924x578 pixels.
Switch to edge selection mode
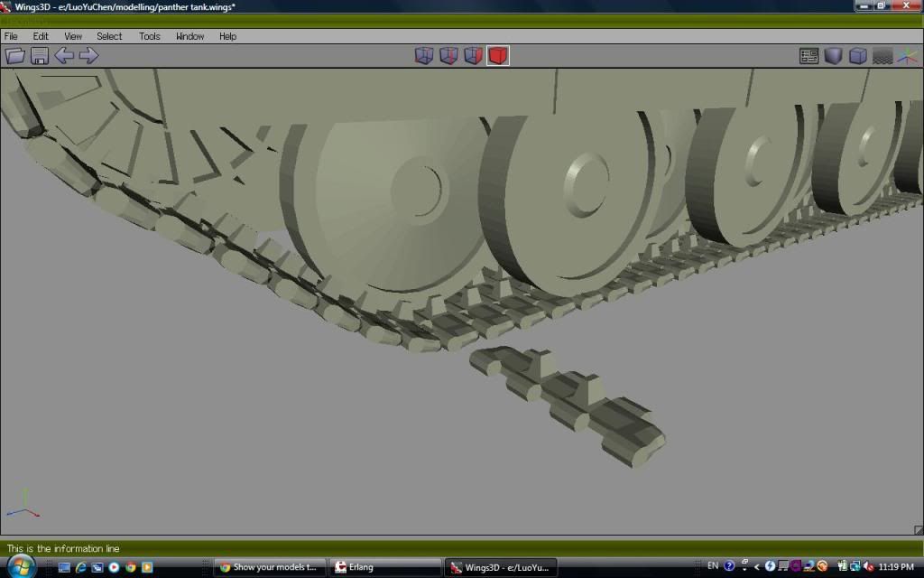coord(448,56)
